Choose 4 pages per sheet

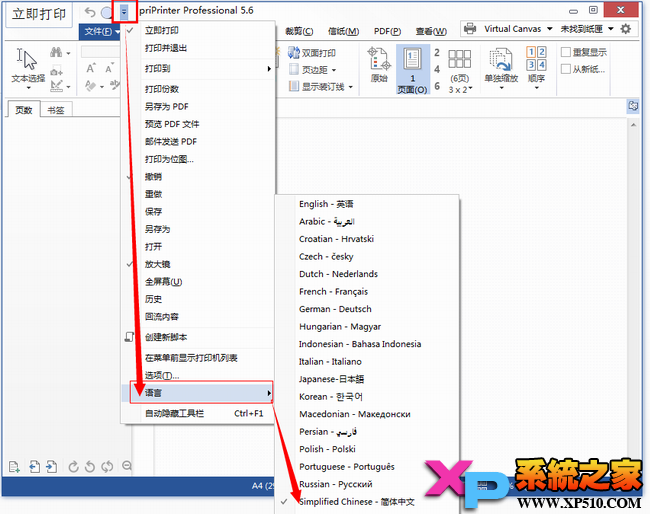(437, 69)
